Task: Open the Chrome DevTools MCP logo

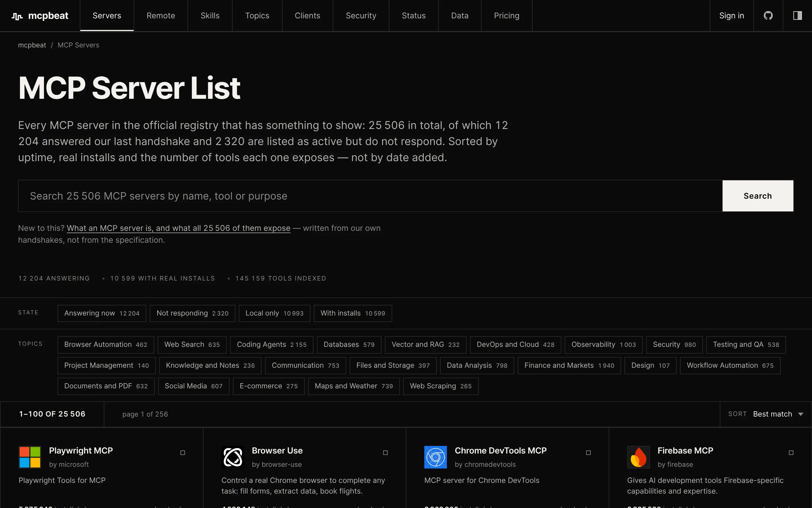Action: 436,457
